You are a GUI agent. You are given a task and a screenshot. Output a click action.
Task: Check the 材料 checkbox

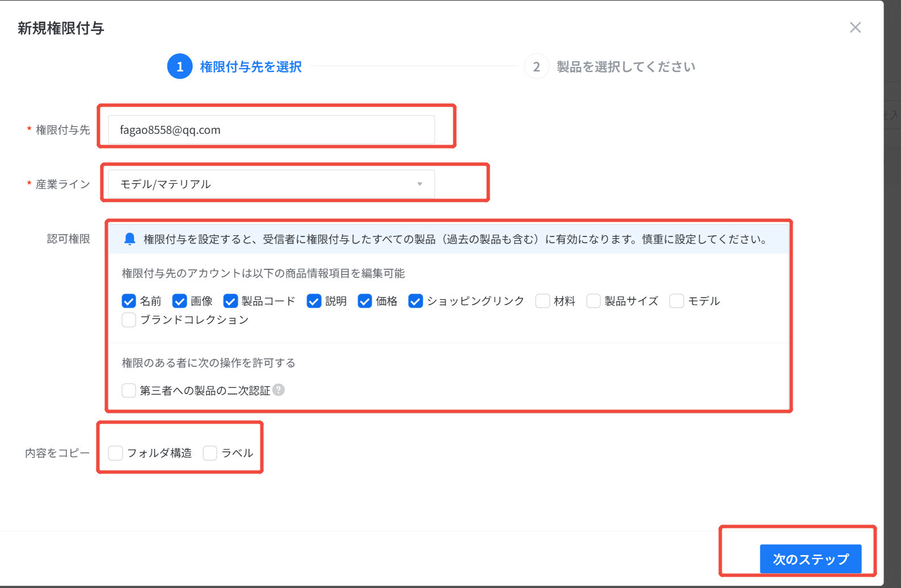click(x=542, y=301)
